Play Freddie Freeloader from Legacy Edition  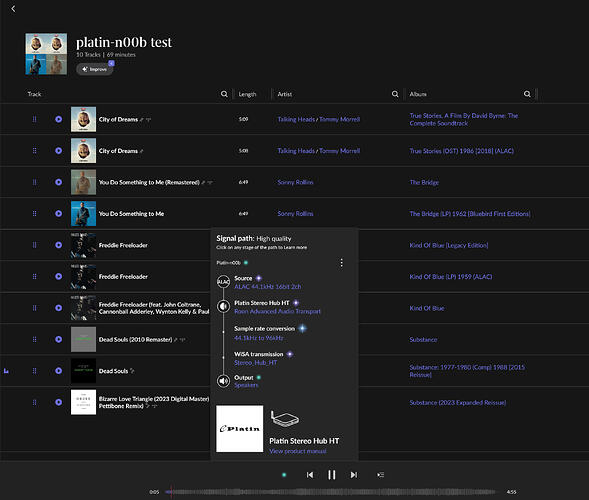pyautogui.click(x=59, y=245)
